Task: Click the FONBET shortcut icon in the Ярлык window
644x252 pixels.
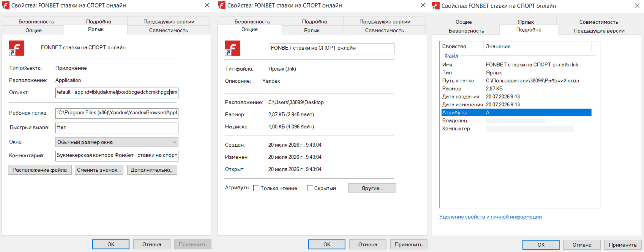Action: (x=17, y=48)
